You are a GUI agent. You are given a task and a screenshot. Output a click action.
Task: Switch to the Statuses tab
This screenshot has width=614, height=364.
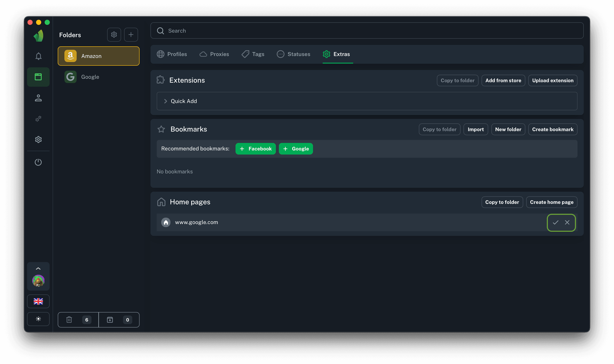[293, 54]
